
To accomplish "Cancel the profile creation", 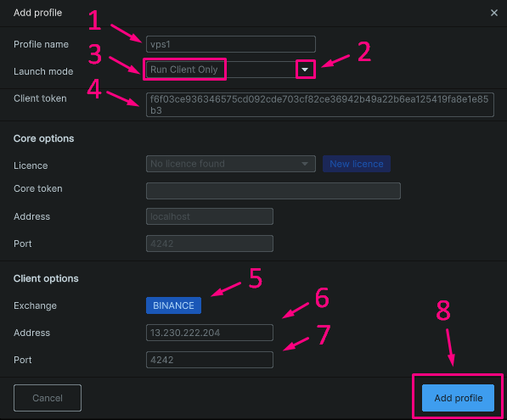I will coord(48,398).
